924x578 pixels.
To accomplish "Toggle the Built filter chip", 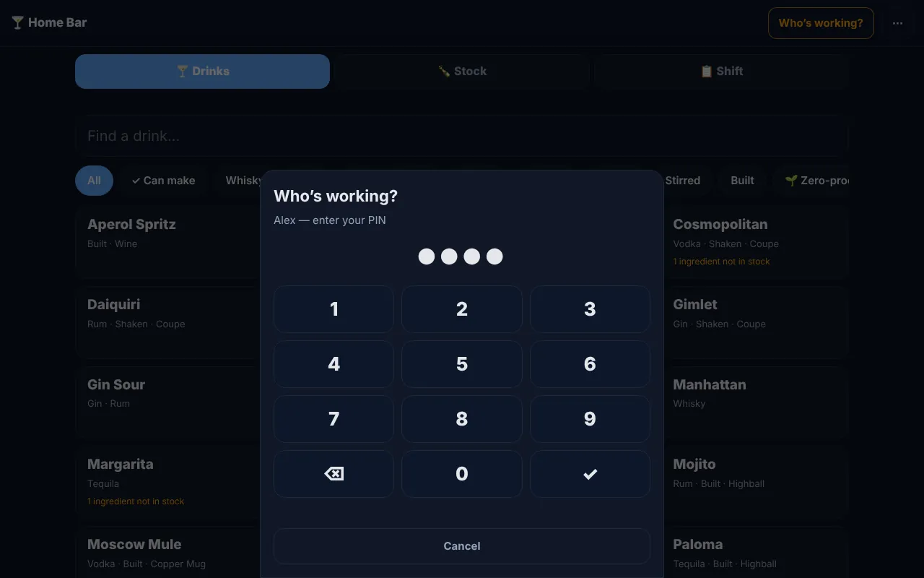I will point(742,181).
